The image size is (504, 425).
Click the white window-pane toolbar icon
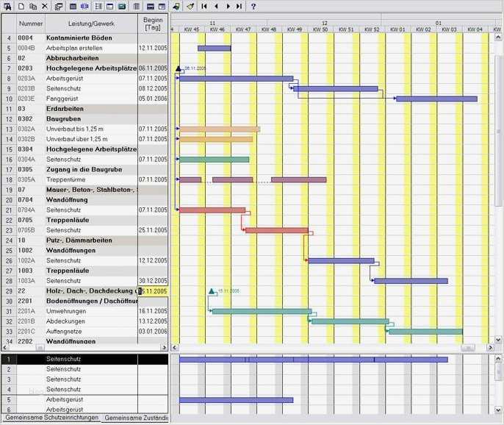tap(110, 6)
